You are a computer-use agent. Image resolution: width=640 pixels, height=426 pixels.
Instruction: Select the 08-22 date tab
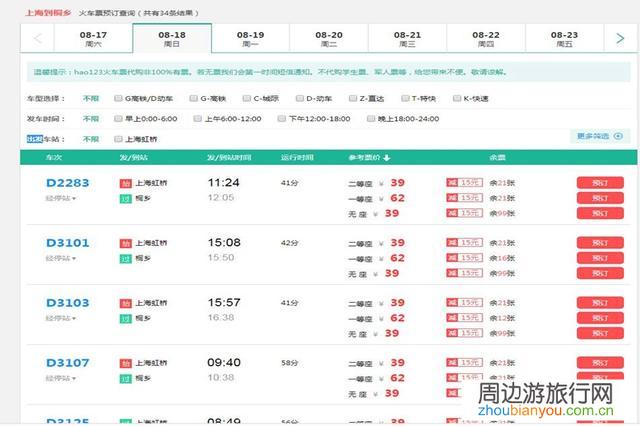[486, 39]
